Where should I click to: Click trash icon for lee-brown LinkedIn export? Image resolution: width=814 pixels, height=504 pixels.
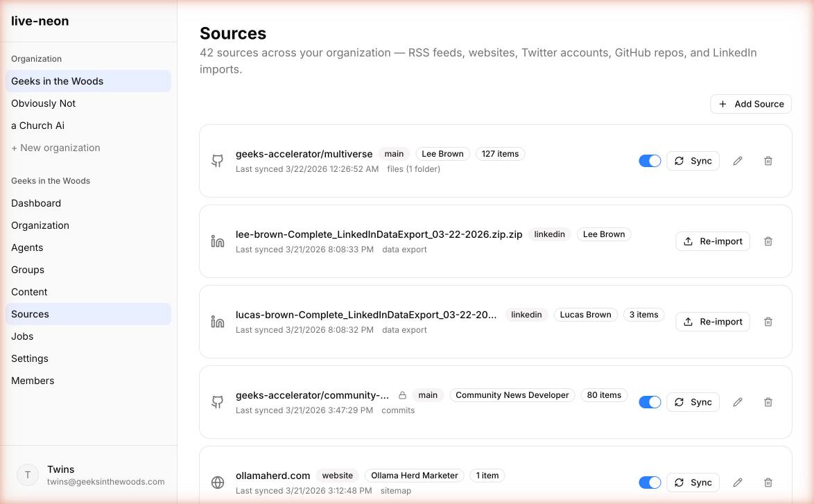click(768, 241)
